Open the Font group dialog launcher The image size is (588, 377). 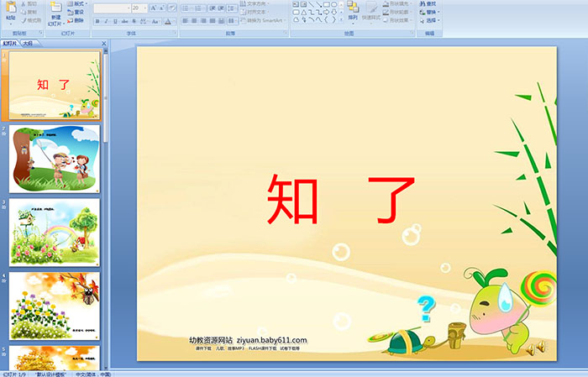[x=175, y=34]
